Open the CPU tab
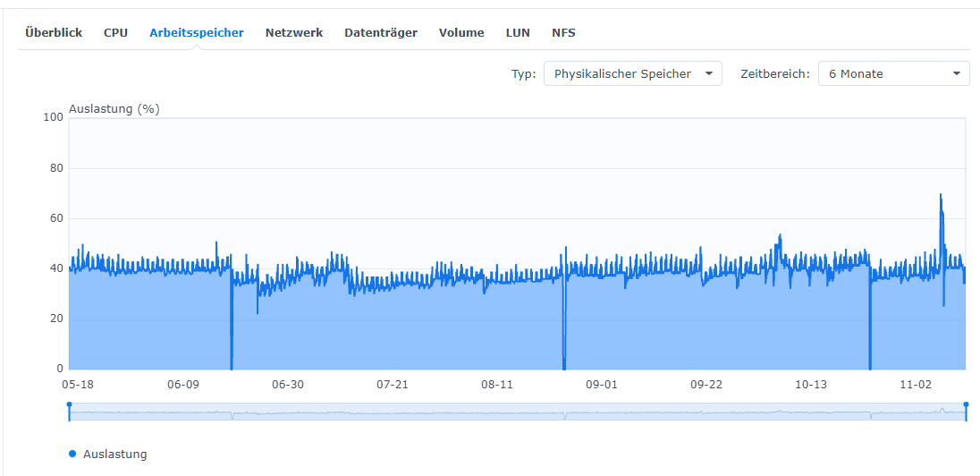This screenshot has width=980, height=476. pyautogui.click(x=115, y=33)
